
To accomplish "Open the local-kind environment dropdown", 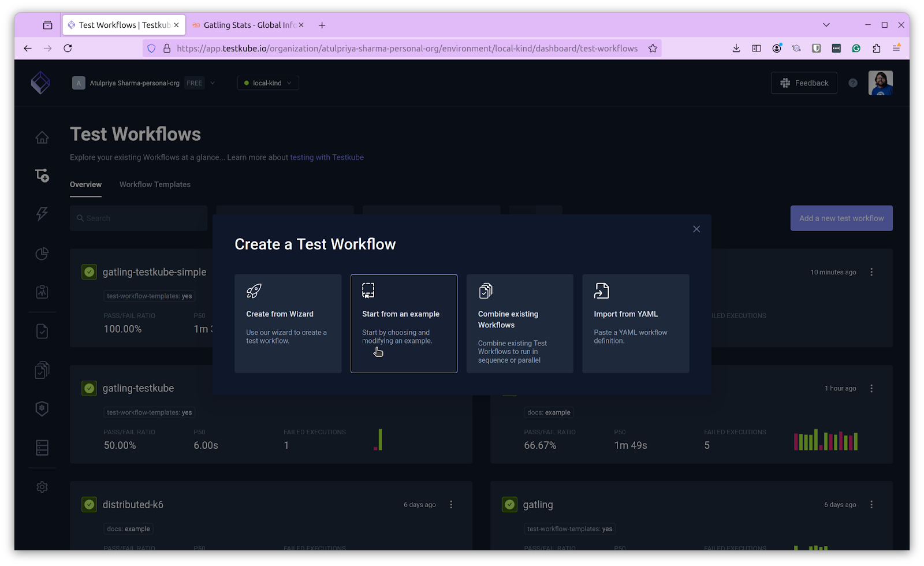I will pyautogui.click(x=268, y=83).
